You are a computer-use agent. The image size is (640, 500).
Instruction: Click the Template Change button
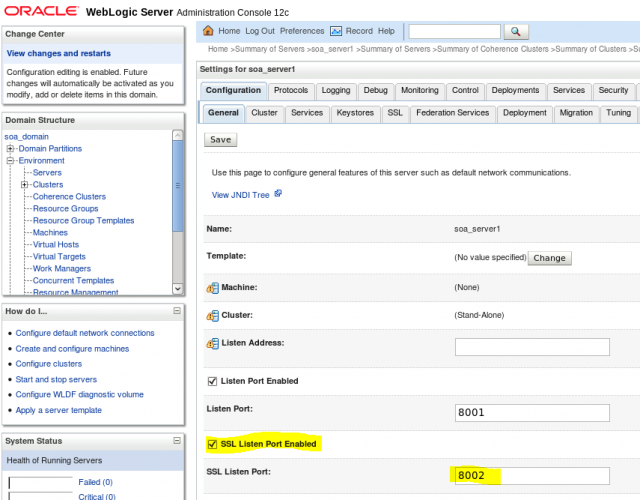549,258
